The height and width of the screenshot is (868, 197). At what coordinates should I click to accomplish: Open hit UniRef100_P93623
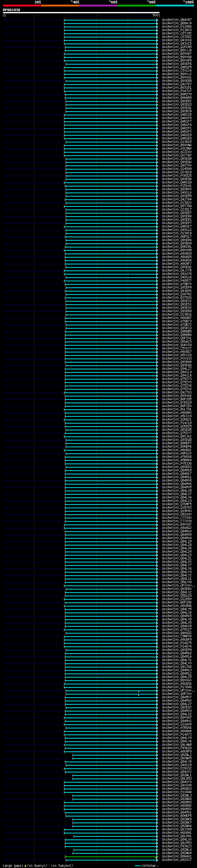pyautogui.click(x=177, y=846)
